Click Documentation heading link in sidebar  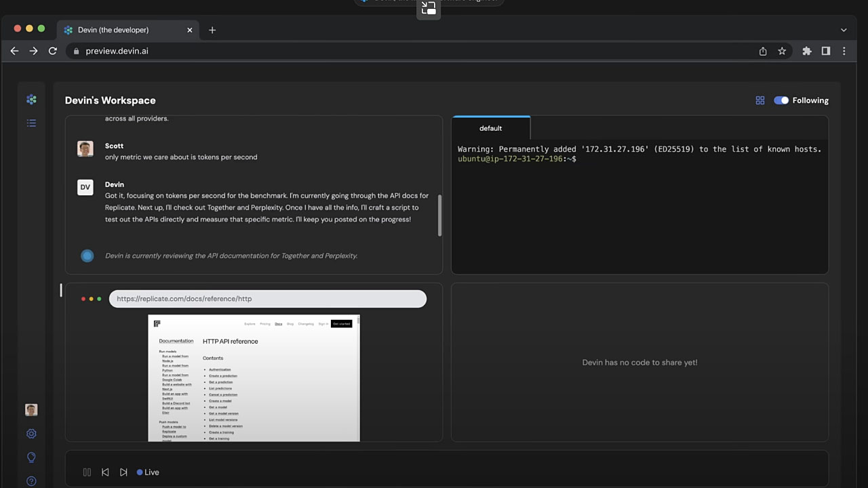[x=176, y=342]
